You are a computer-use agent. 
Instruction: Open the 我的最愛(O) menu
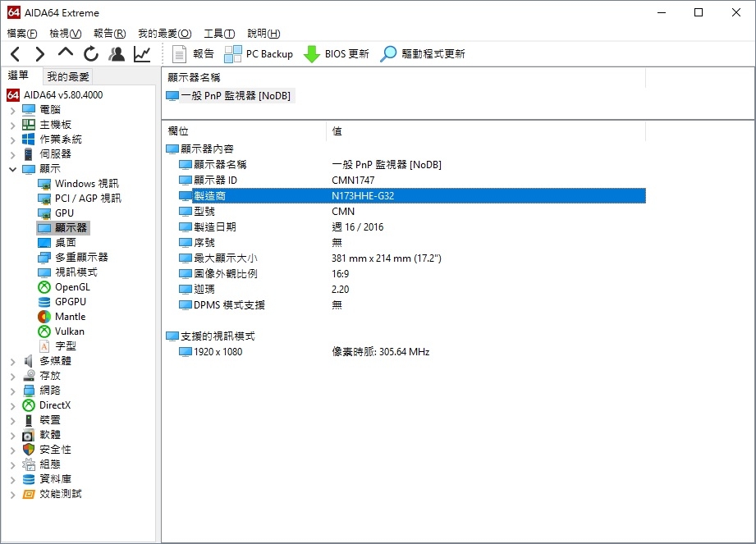pos(165,34)
